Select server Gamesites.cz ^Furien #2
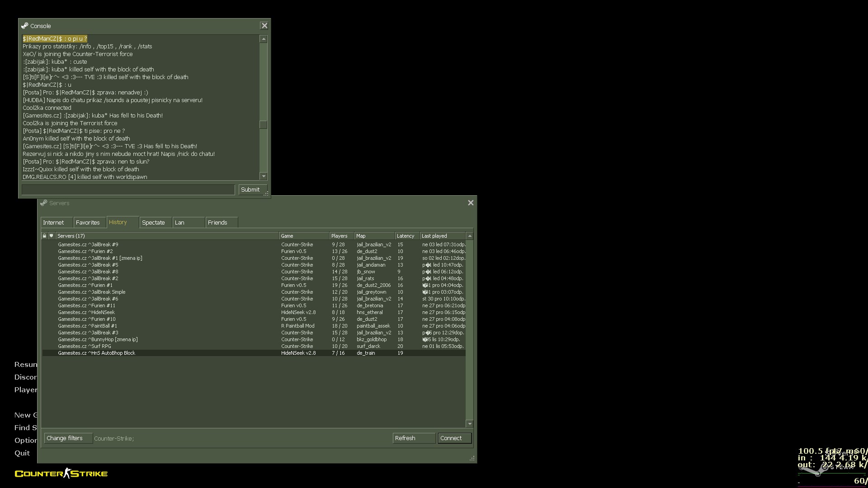The width and height of the screenshot is (868, 488). pos(254,251)
